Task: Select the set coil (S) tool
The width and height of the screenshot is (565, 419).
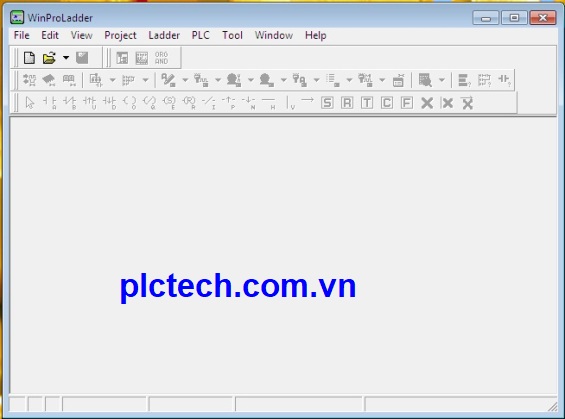Action: (x=169, y=103)
